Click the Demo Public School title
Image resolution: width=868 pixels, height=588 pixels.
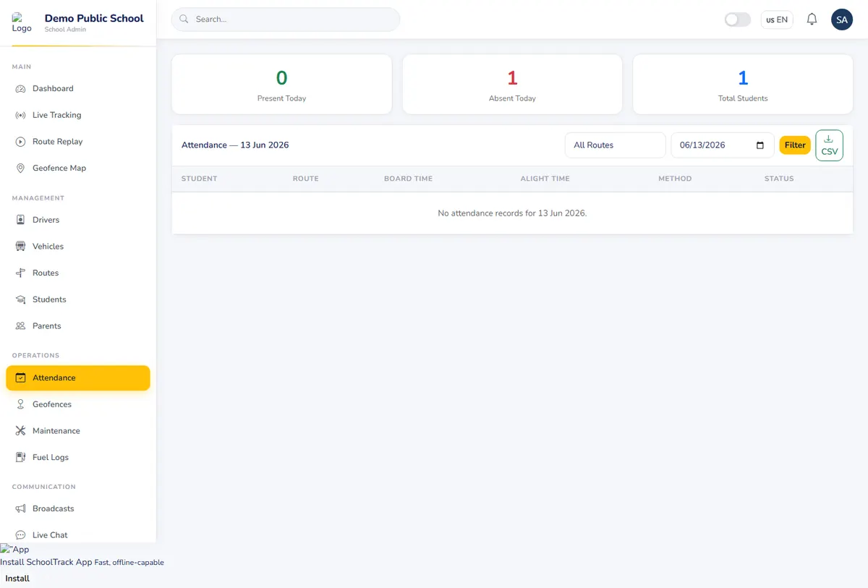click(x=94, y=18)
